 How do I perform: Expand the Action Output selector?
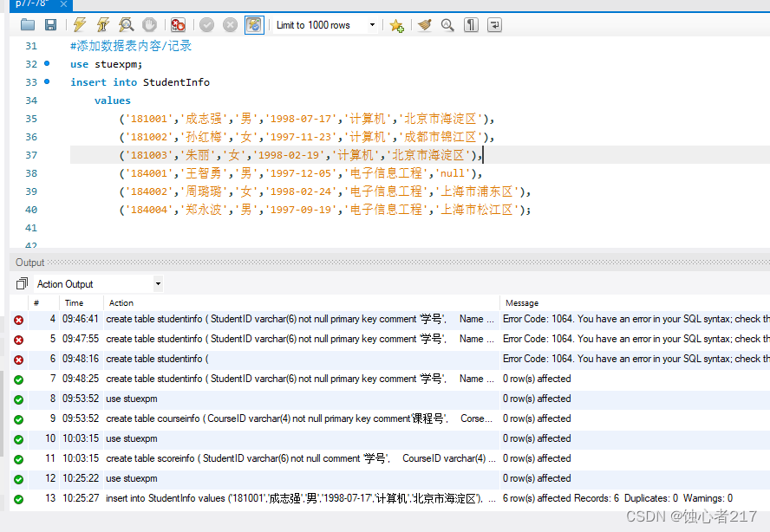(156, 283)
